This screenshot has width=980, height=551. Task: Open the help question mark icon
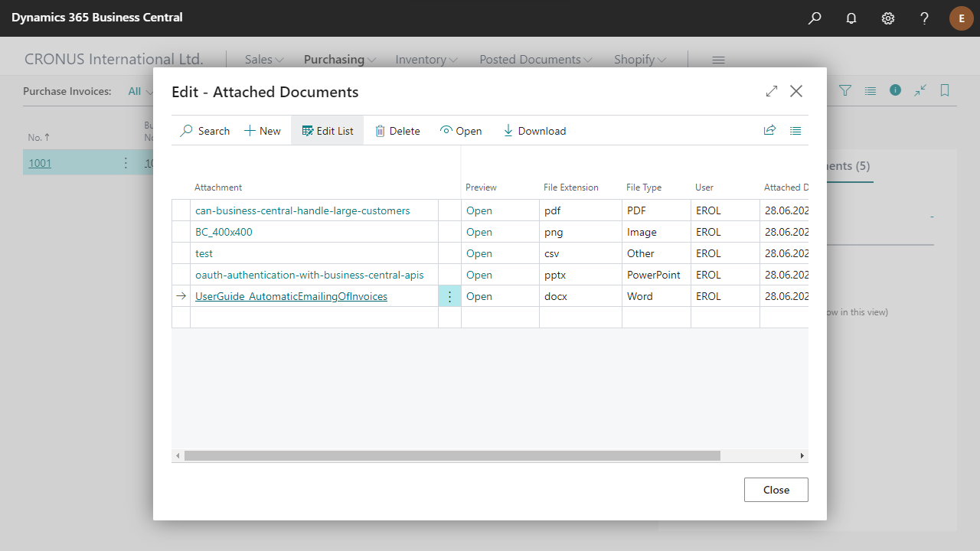pyautogui.click(x=925, y=18)
